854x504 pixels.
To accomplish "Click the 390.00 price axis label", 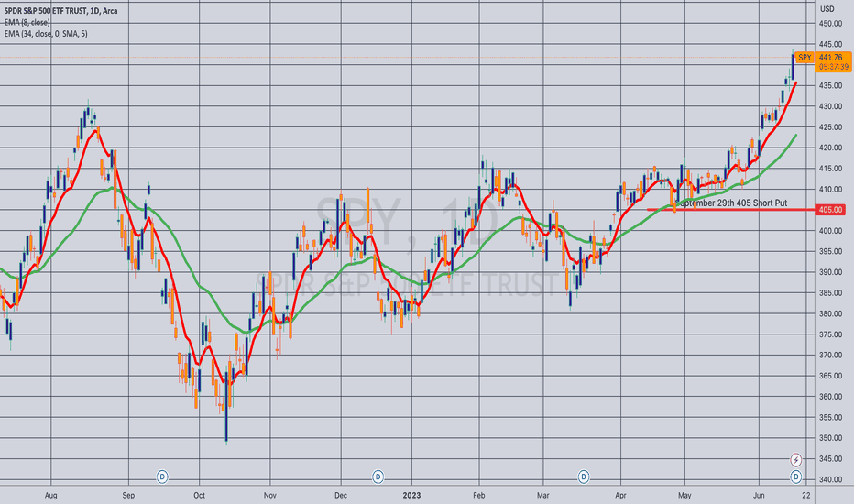I will (830, 272).
